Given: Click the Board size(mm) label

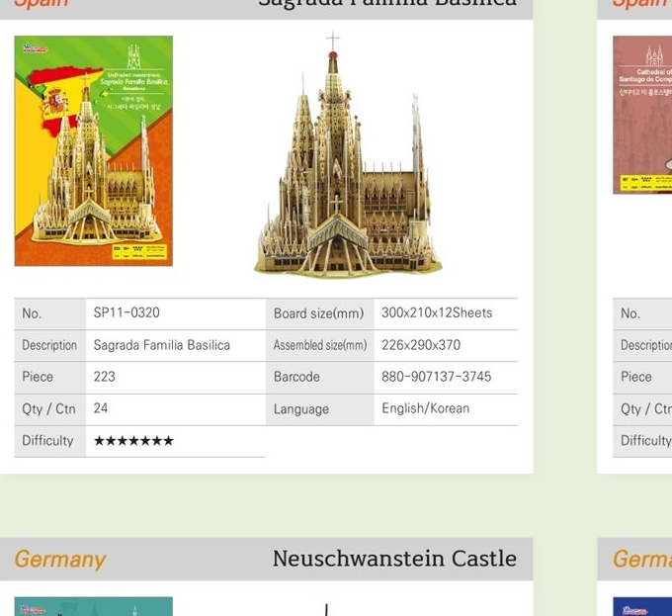Looking at the screenshot, I should pos(320,314).
